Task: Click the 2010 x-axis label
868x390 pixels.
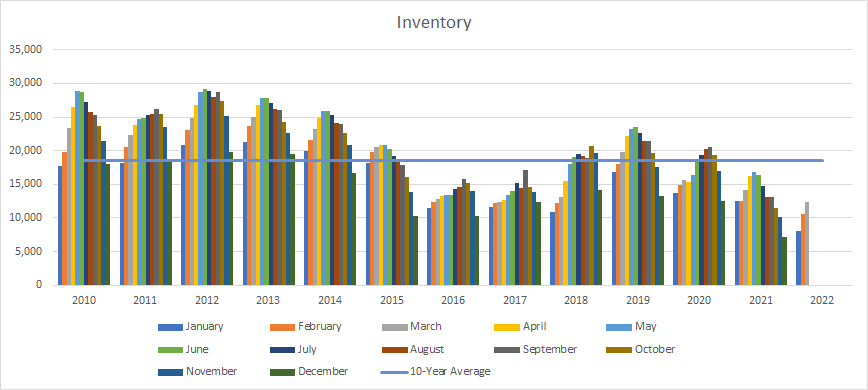Action: 84,301
